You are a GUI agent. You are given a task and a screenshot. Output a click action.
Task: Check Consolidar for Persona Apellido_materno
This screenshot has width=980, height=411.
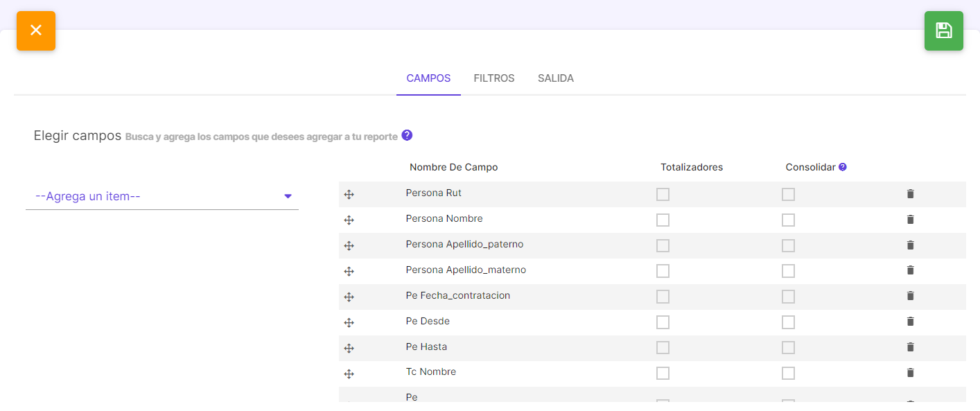[x=788, y=271]
